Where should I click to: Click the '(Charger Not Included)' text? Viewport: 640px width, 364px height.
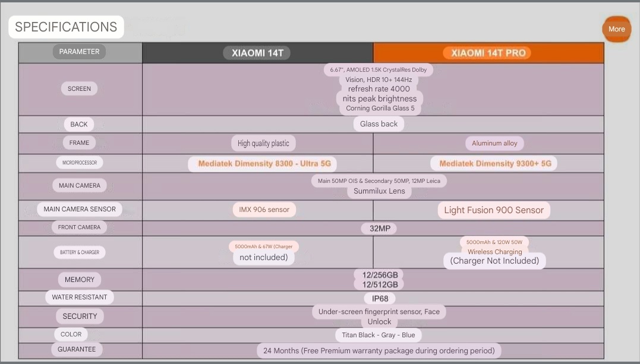coord(494,261)
